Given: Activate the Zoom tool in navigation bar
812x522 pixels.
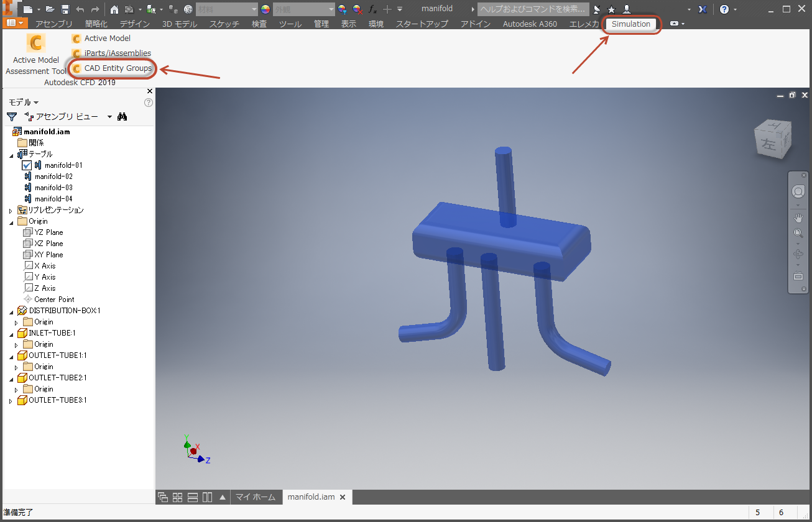Looking at the screenshot, I should click(798, 234).
